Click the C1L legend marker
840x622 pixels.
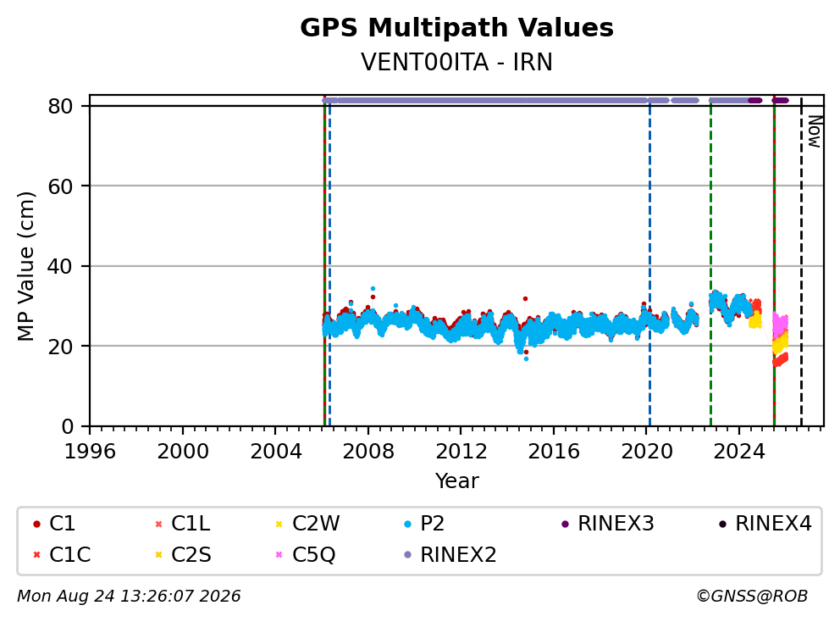tap(158, 524)
